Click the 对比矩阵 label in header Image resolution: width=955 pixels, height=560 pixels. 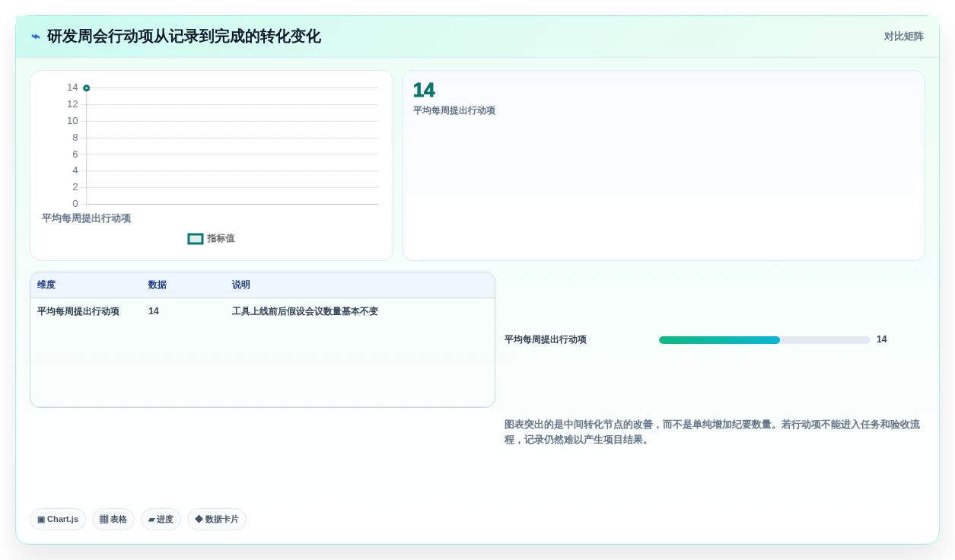point(903,37)
